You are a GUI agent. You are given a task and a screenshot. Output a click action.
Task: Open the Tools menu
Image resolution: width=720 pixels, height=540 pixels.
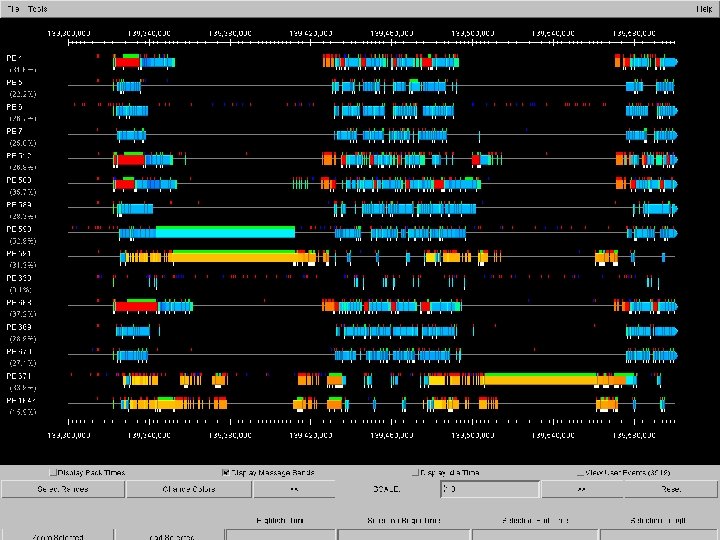point(37,9)
